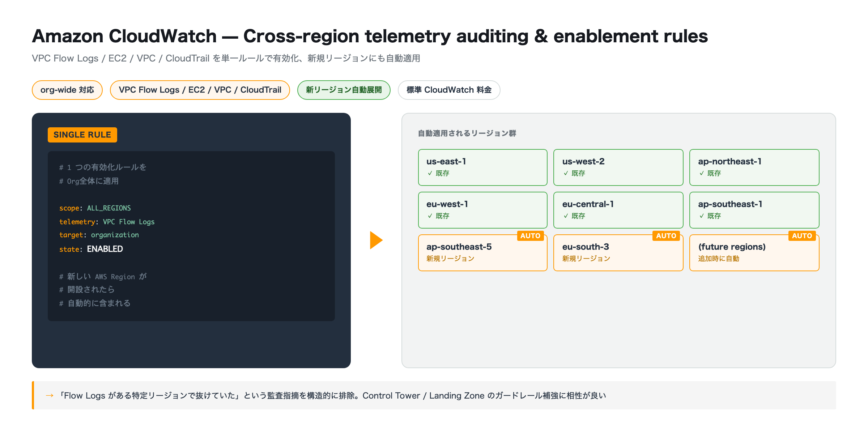Click the checkmark under us-east-1

click(430, 173)
